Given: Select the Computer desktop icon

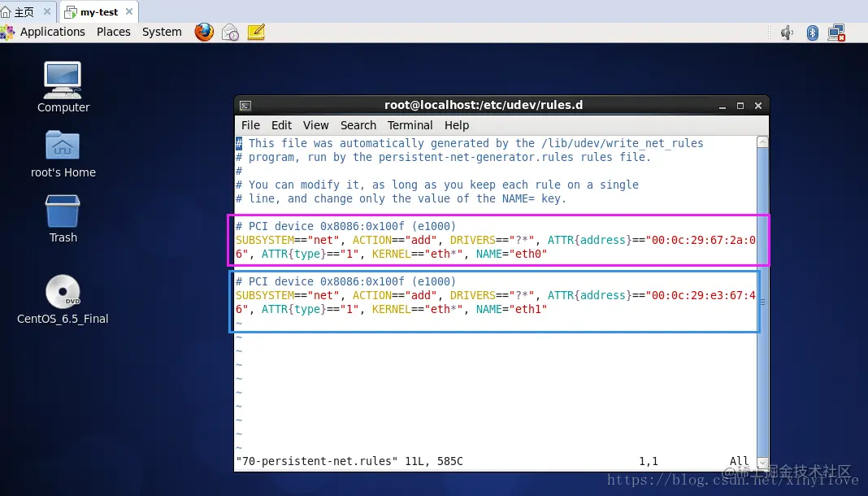Looking at the screenshot, I should coord(63,87).
